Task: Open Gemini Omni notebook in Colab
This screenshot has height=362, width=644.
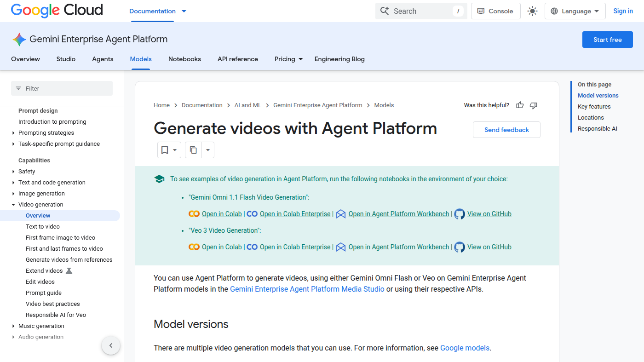Action: pos(222,214)
